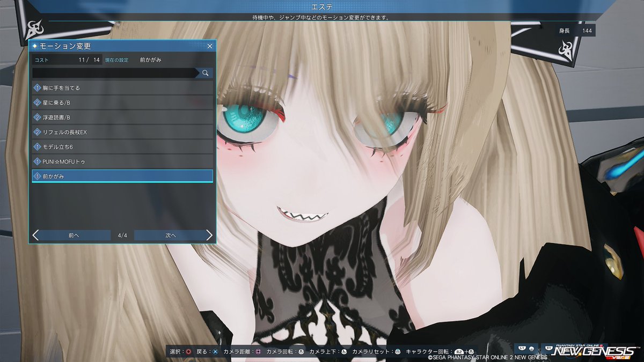Image resolution: width=644 pixels, height=362 pixels.
Task: Click the カメラ上下 stick icon
Action: 343,352
